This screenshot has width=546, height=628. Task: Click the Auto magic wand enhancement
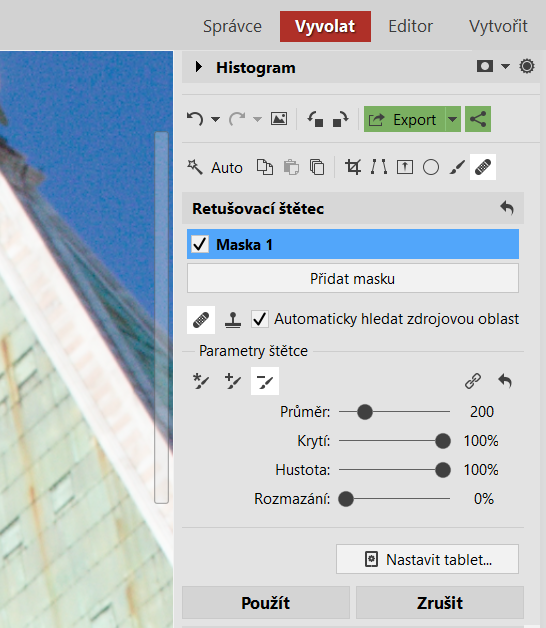(x=215, y=167)
